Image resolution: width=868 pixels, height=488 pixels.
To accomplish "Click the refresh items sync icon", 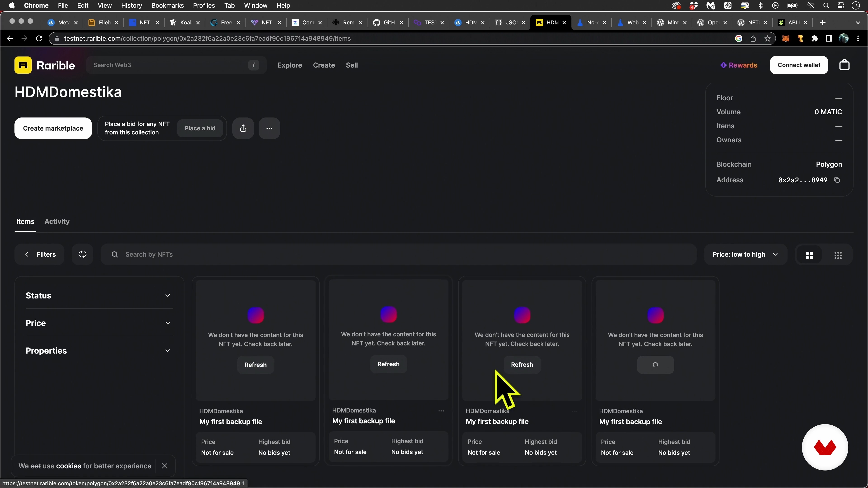I will [83, 254].
